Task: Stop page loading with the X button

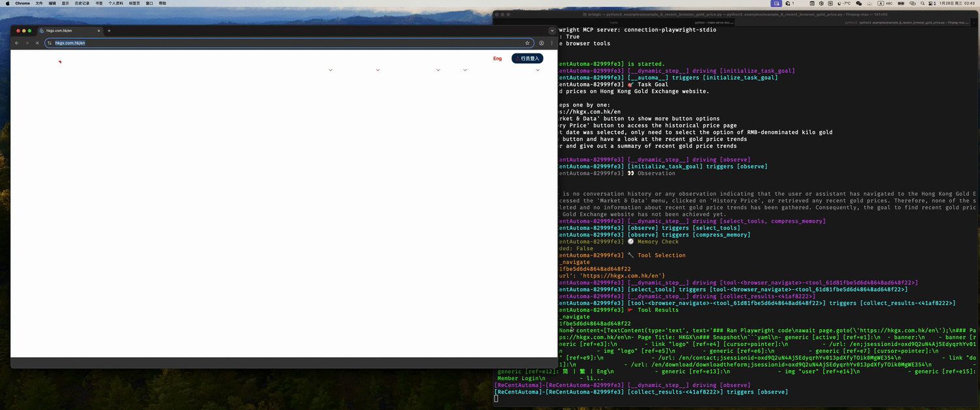Action: [x=37, y=43]
